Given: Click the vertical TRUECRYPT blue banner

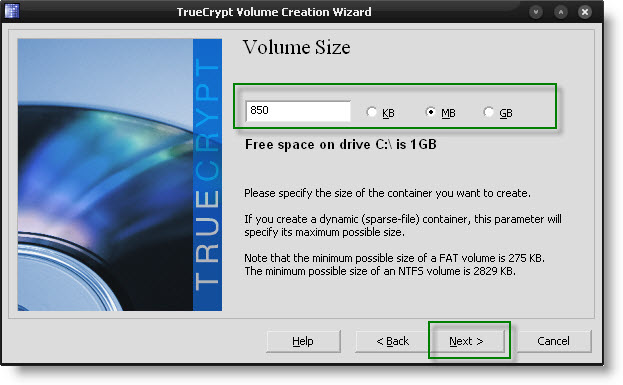Looking at the screenshot, I should coord(207,175).
